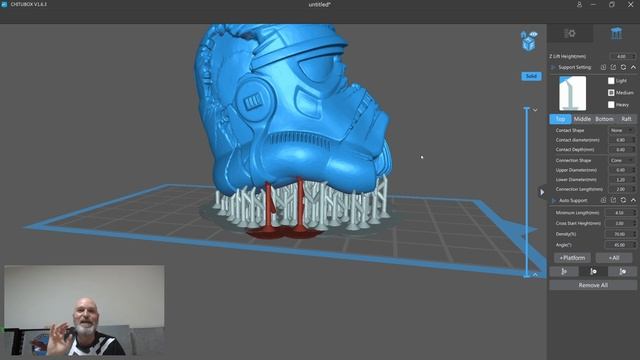Click the Minimum Length value field
This screenshot has height=360, width=640.
point(620,213)
